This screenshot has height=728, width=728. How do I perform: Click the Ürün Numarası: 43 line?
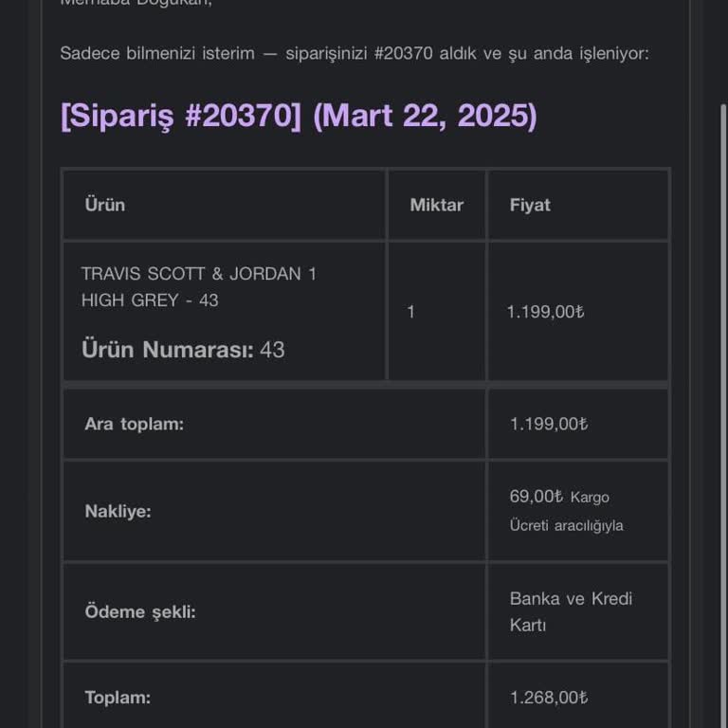[183, 349]
